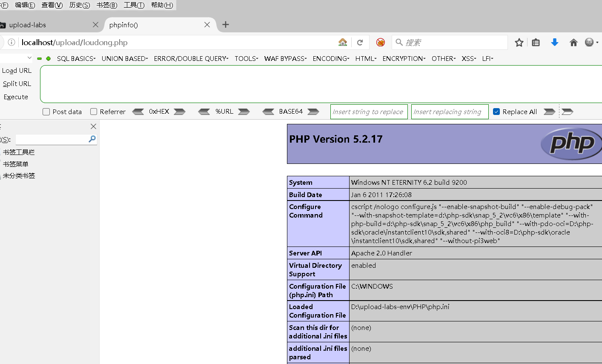
Task: Click first arrow after Replace All
Action: tap(550, 112)
